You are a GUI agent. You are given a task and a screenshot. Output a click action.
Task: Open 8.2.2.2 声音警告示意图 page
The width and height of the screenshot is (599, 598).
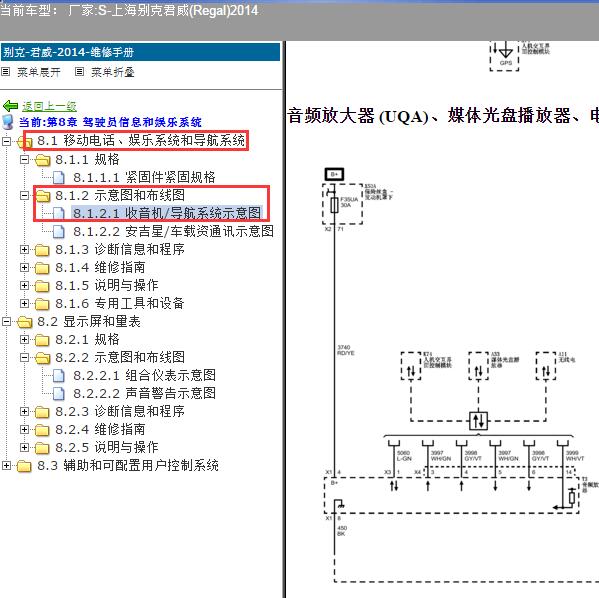point(144,394)
